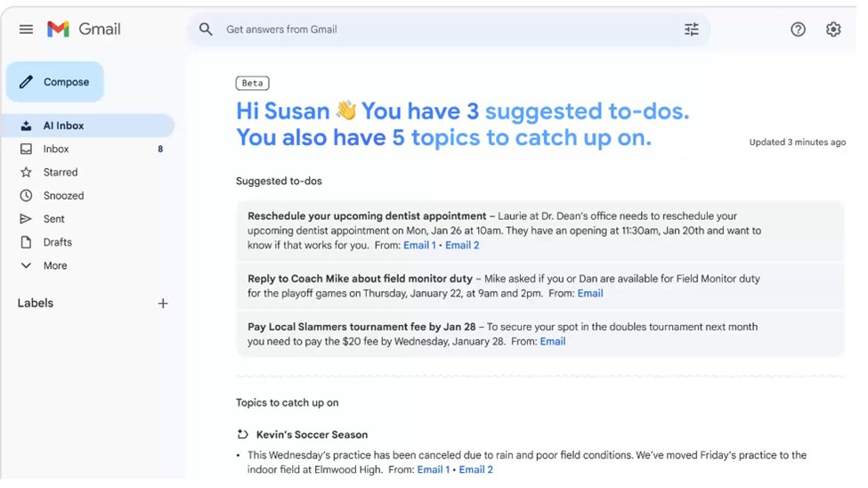Add a new label with plus icon

pyautogui.click(x=163, y=304)
